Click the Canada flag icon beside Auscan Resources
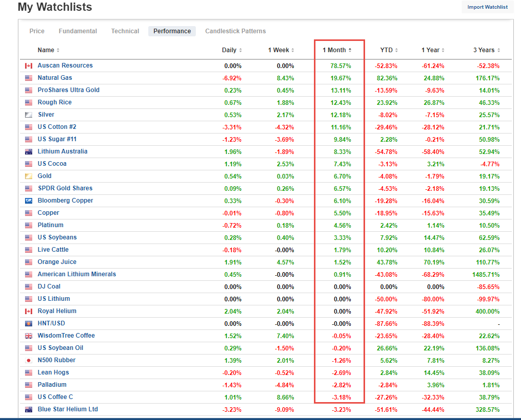 pos(29,66)
